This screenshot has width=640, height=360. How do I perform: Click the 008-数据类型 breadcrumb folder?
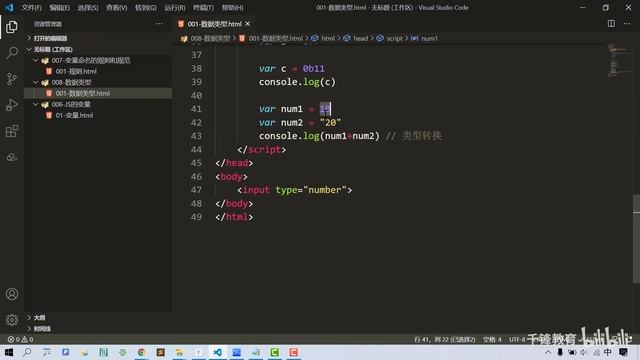(210, 38)
